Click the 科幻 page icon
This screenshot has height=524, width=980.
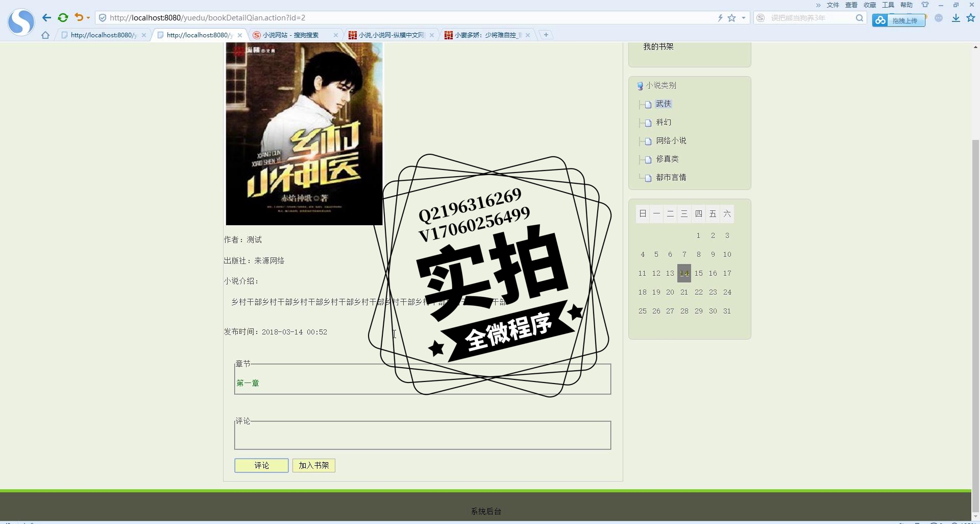point(648,123)
